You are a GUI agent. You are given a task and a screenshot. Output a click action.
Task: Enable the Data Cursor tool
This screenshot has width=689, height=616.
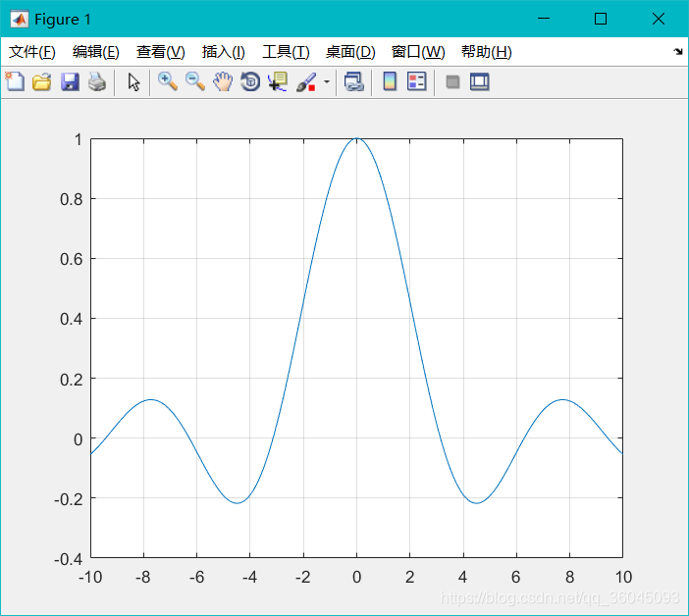tap(278, 82)
